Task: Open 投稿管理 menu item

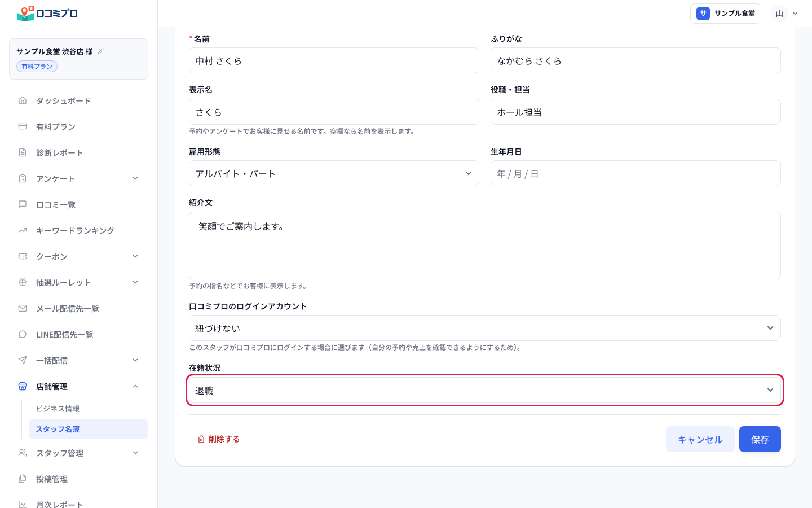Action: point(79,479)
